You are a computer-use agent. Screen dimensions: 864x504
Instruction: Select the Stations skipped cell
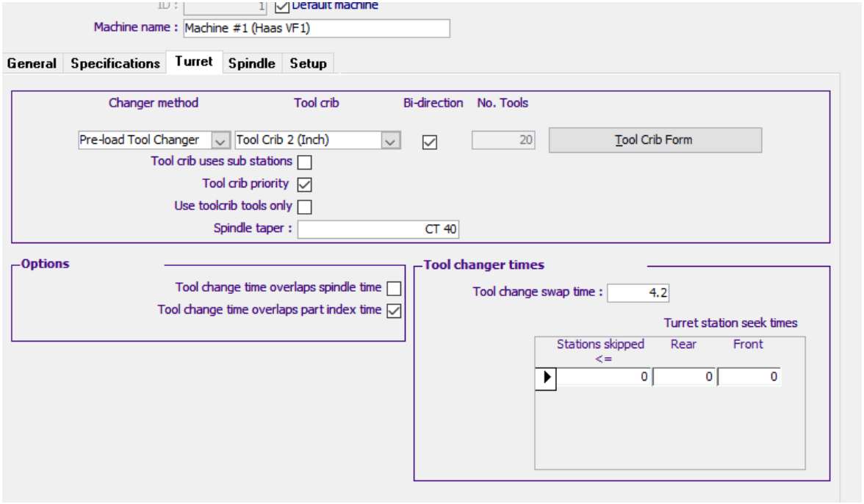604,377
